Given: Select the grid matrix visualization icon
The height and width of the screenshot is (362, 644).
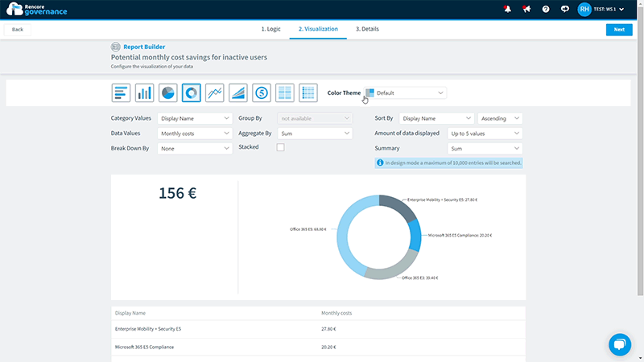Looking at the screenshot, I should pos(308,93).
